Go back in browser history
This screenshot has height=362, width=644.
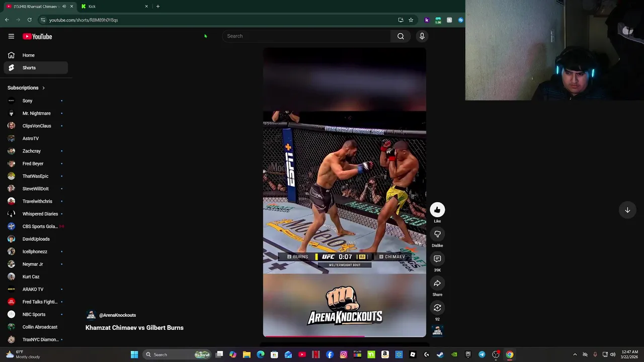pyautogui.click(x=7, y=20)
